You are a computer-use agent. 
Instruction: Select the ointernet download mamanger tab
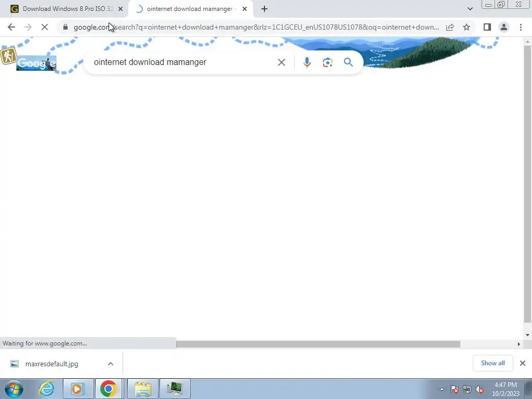(x=190, y=9)
